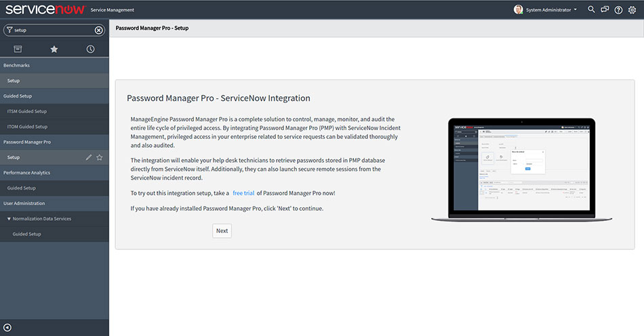Image resolution: width=644 pixels, height=336 pixels.
Task: Add Password Manager Pro Setup to favorites star
Action: [100, 158]
